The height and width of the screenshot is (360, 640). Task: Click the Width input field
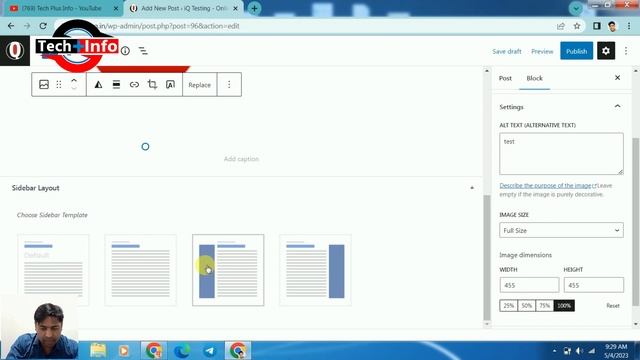(529, 285)
